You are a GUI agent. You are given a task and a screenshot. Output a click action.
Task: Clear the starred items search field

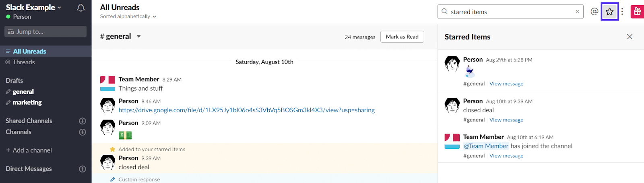(x=577, y=12)
